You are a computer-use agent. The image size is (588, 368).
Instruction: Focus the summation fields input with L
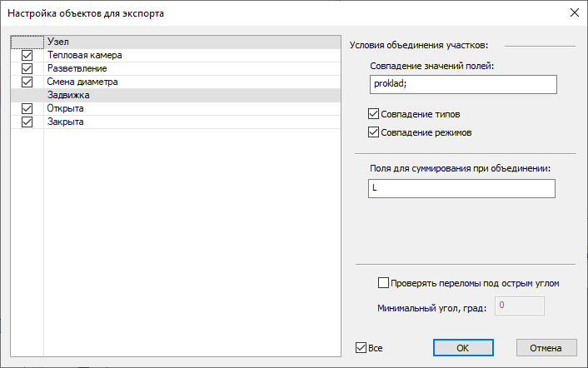(x=461, y=188)
